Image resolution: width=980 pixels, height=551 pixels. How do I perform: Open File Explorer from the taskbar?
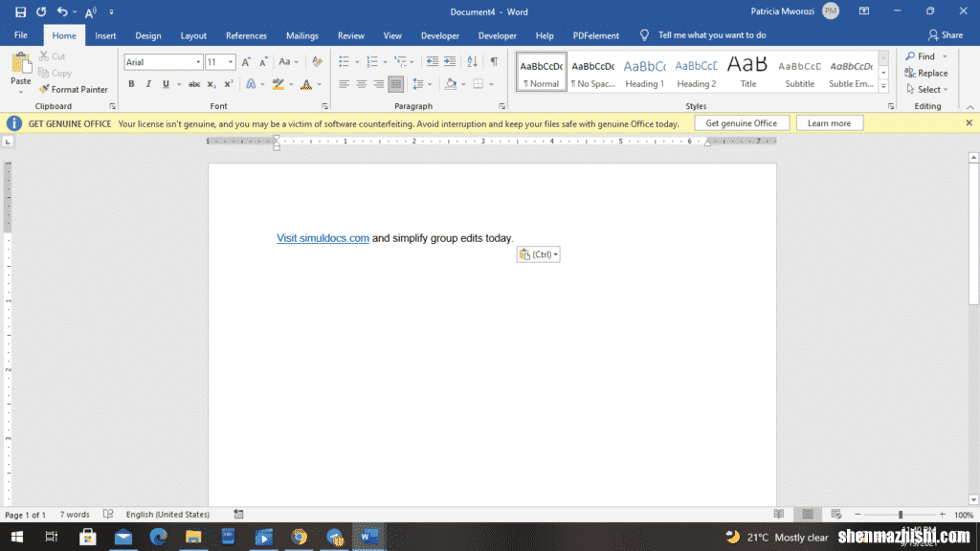tap(193, 537)
